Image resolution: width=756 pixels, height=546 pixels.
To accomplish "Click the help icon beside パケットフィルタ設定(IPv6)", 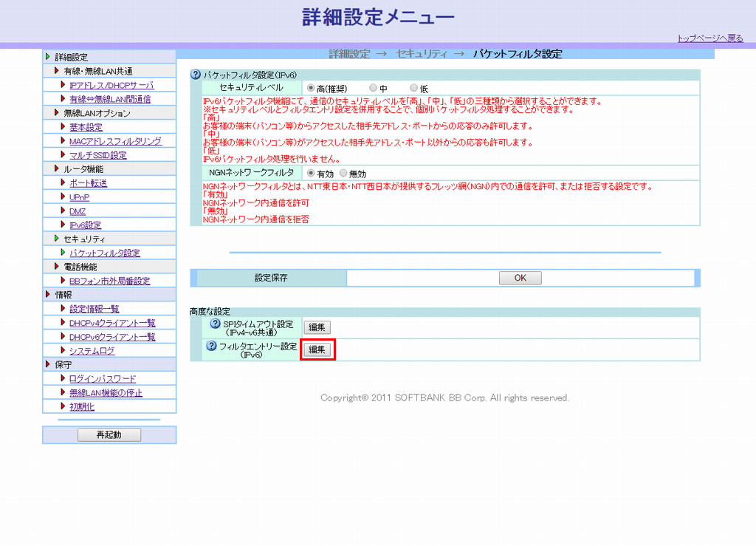I will [x=196, y=75].
